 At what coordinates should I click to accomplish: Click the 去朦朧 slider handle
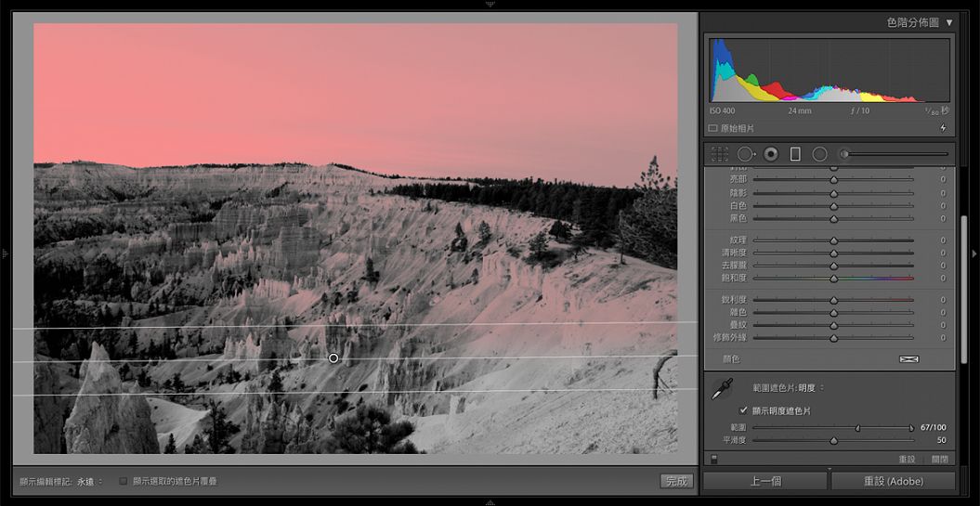click(833, 266)
